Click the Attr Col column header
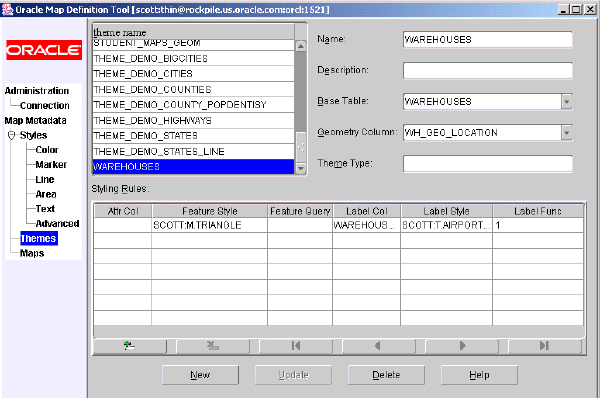 coord(123,211)
